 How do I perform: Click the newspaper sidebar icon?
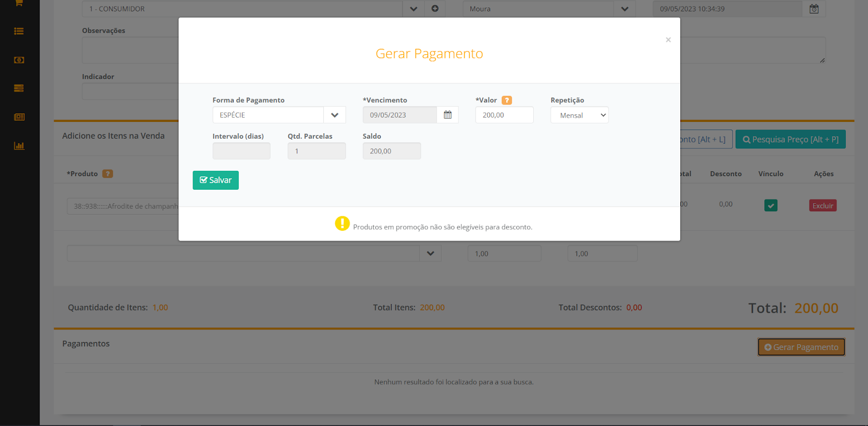(19, 117)
